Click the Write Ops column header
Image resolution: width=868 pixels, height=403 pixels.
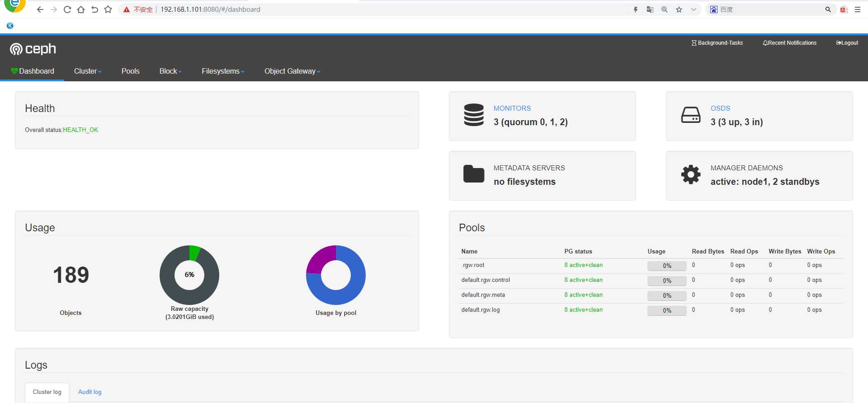(x=821, y=251)
